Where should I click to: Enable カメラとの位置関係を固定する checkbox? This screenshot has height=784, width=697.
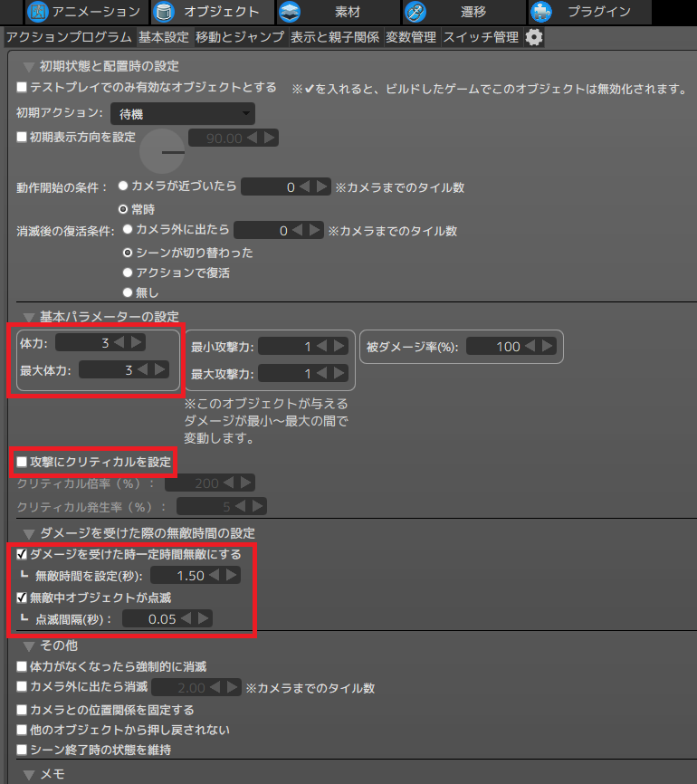click(22, 710)
